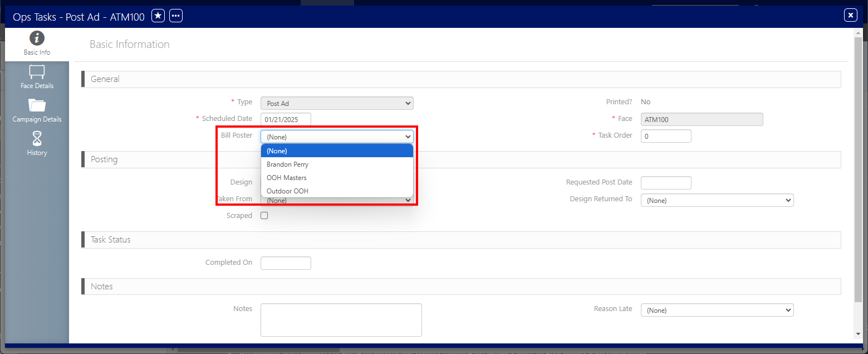The width and height of the screenshot is (868, 354).
Task: Collapse the Bill Poster dropdown
Action: [x=337, y=136]
